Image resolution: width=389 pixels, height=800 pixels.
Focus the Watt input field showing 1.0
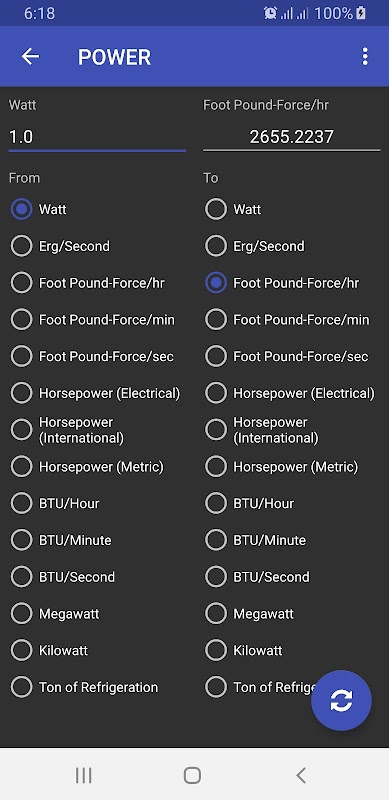(97, 137)
